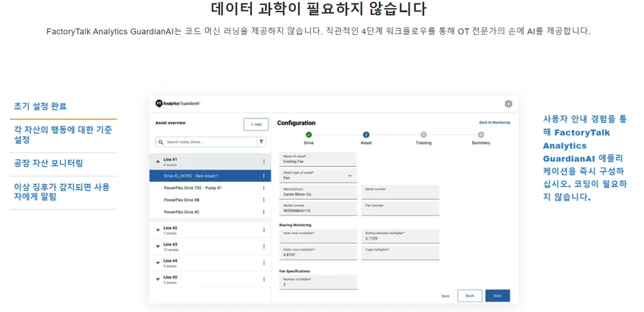Expand the Line #4 asset group
The width and height of the screenshot is (644, 312).
(158, 263)
